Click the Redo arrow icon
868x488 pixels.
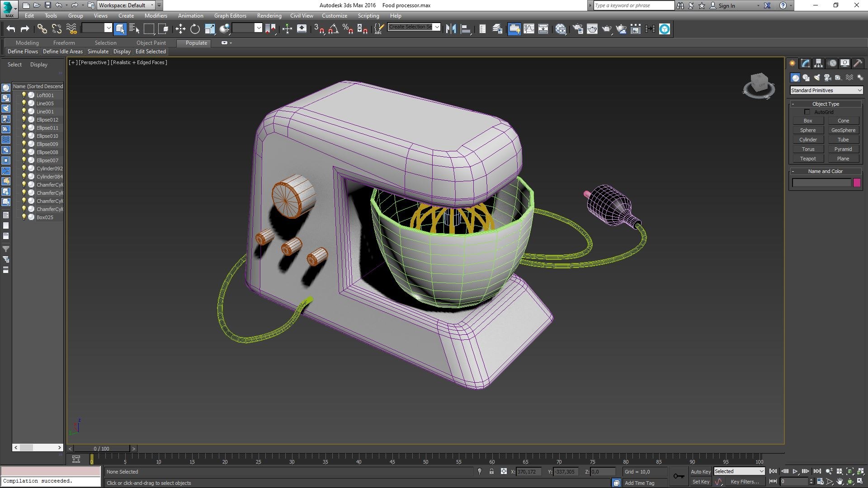pyautogui.click(x=25, y=29)
